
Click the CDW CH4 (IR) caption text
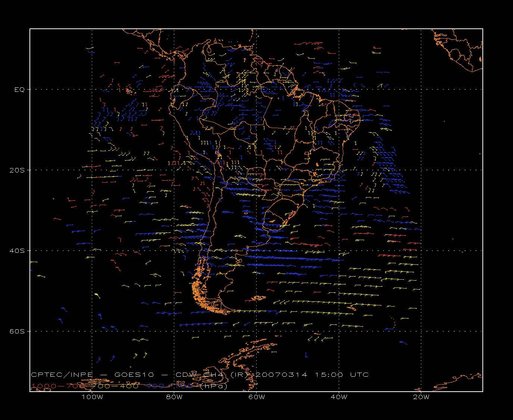(x=212, y=374)
